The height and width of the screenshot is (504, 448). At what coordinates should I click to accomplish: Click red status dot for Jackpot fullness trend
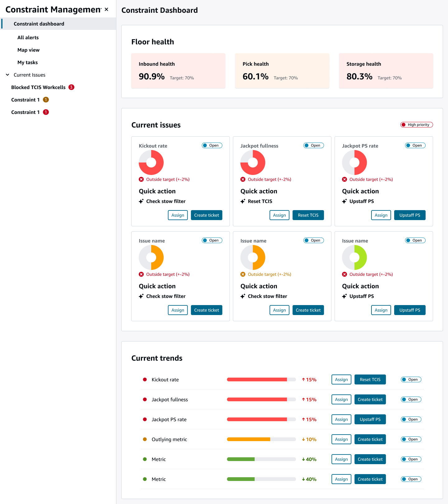pos(145,399)
